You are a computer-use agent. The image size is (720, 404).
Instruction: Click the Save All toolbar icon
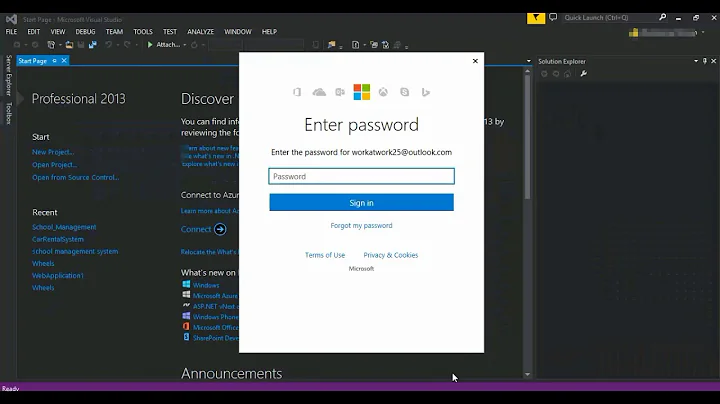click(x=93, y=45)
